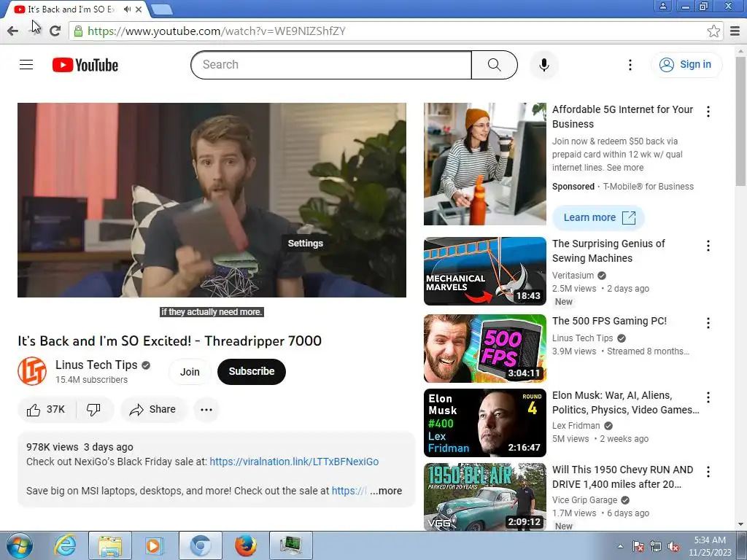Open Windows Media Player from taskbar
The width and height of the screenshot is (747, 560).
coord(153,545)
